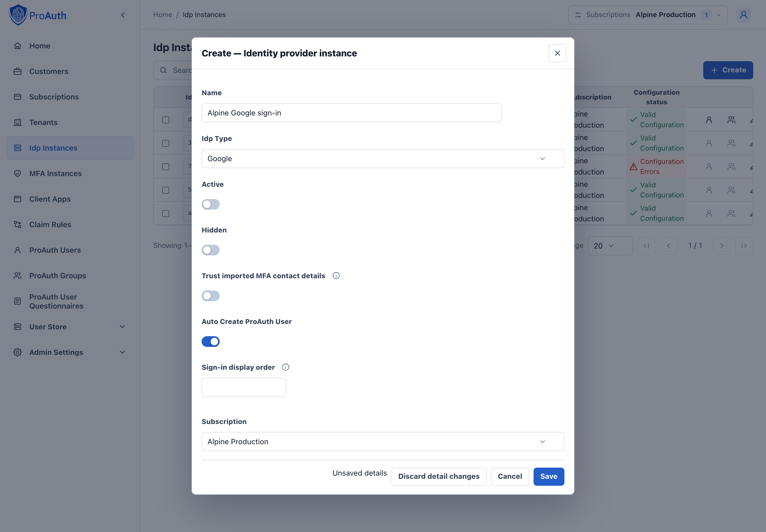Click Discard detail changes

(x=439, y=476)
